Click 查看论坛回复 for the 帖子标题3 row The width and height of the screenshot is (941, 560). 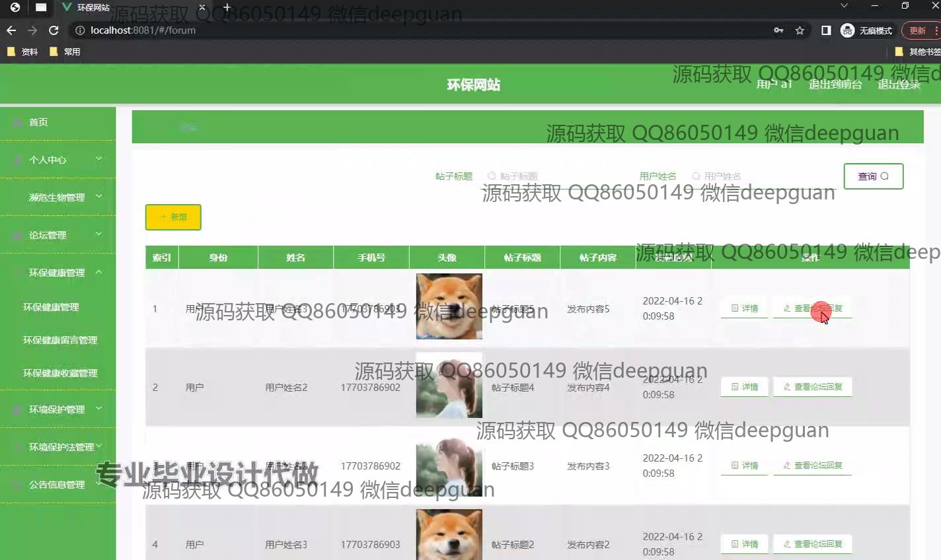click(813, 466)
